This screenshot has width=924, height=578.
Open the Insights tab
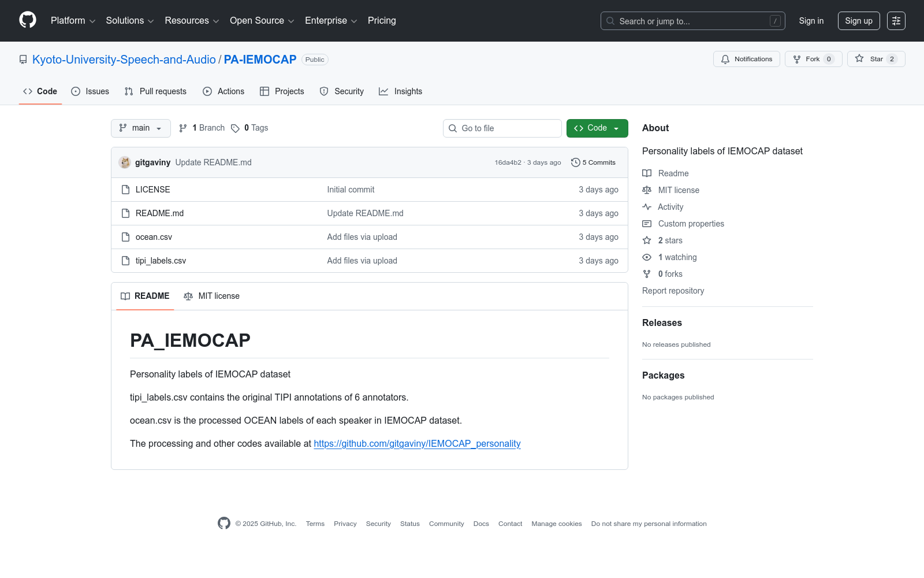(x=400, y=91)
